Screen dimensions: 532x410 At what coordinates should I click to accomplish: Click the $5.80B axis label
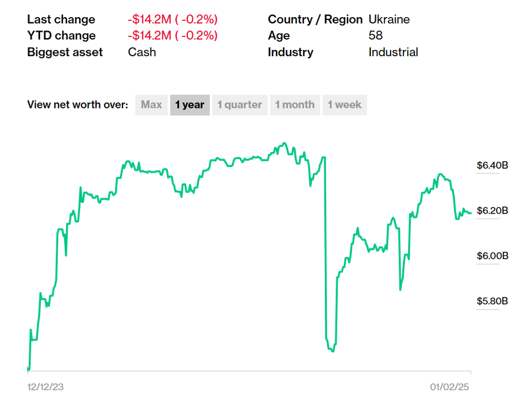click(x=492, y=301)
